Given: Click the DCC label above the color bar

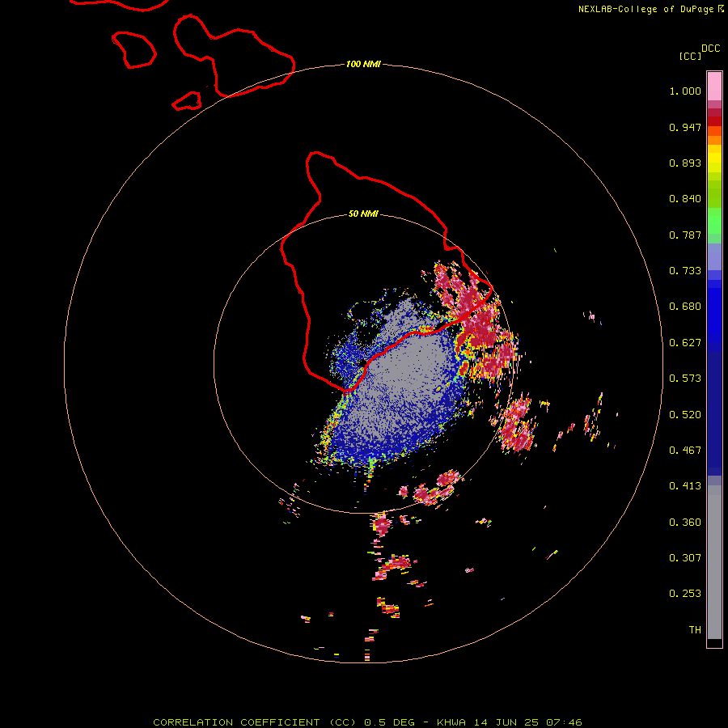Looking at the screenshot, I should click(711, 49).
